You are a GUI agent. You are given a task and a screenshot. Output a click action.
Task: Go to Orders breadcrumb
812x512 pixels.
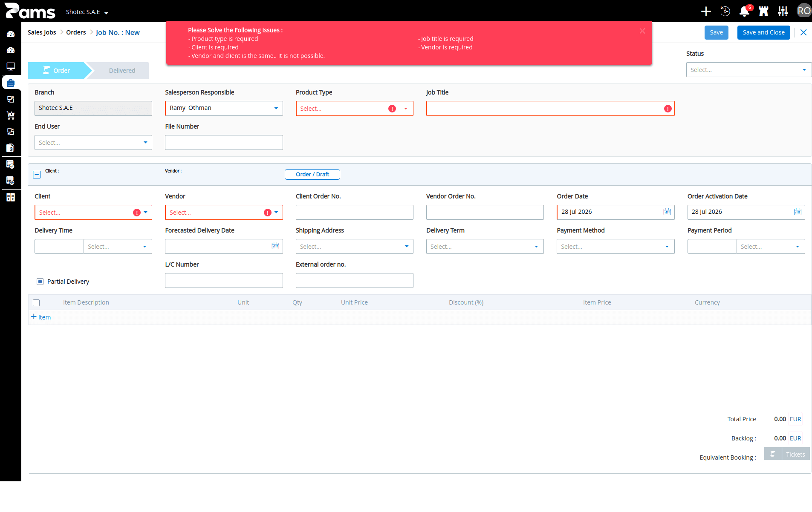tap(76, 32)
